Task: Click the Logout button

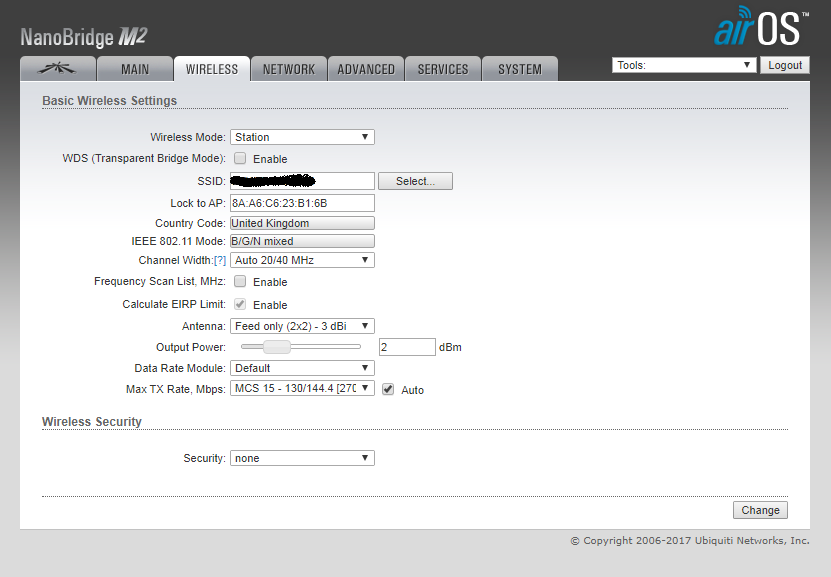Action: (785, 65)
